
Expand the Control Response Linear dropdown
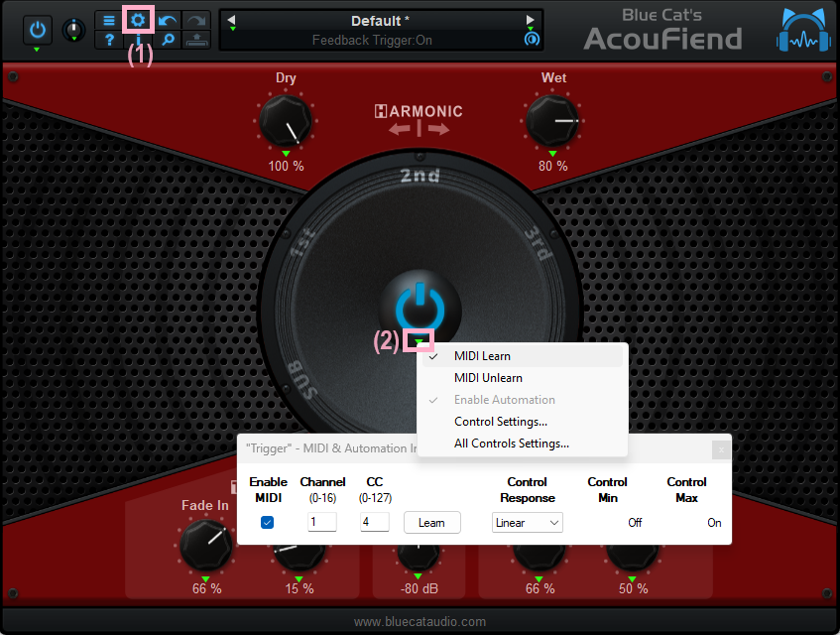click(x=528, y=523)
